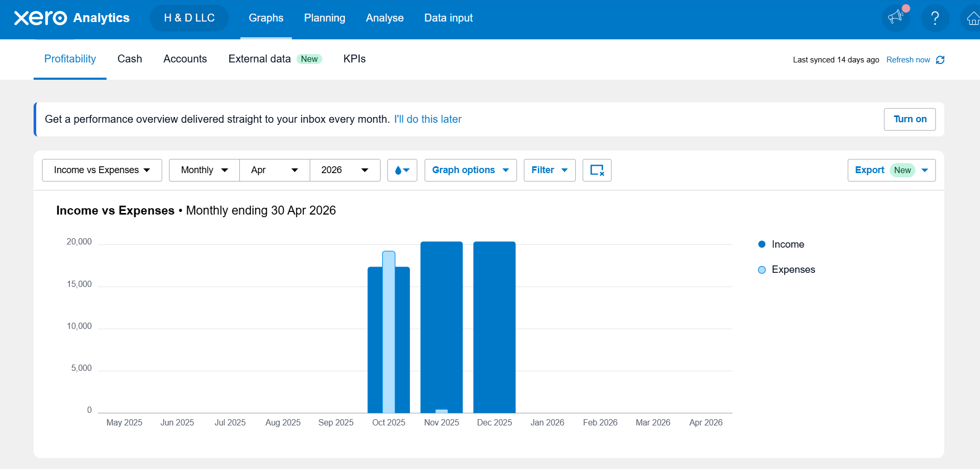
Task: Click the Xero Analytics logo
Action: coord(72,18)
